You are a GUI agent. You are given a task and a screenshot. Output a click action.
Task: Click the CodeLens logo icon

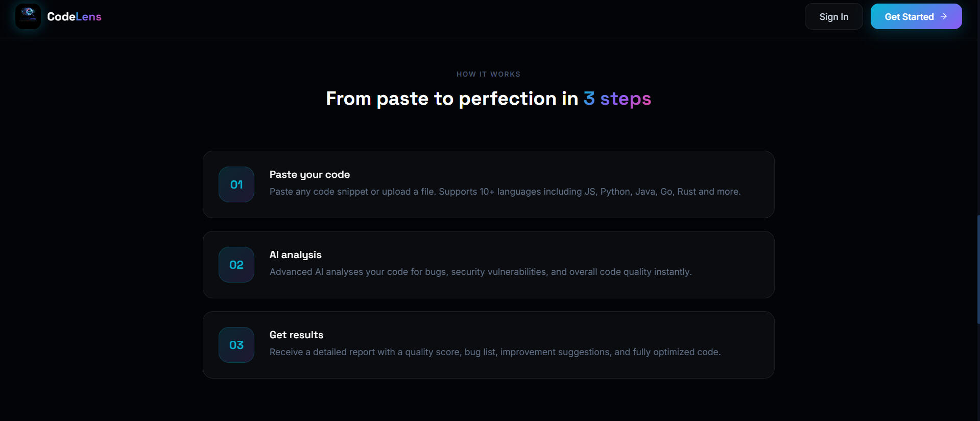28,16
